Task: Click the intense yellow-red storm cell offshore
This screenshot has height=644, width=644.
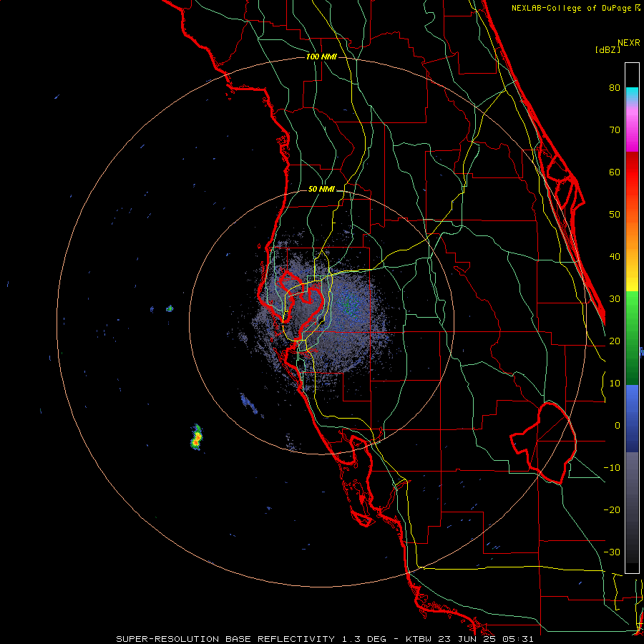Action: pyautogui.click(x=197, y=438)
